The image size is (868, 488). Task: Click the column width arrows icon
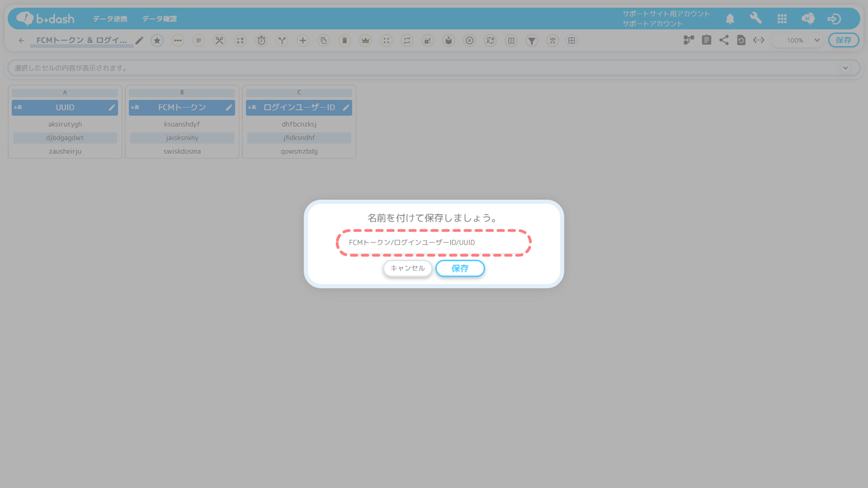point(759,40)
